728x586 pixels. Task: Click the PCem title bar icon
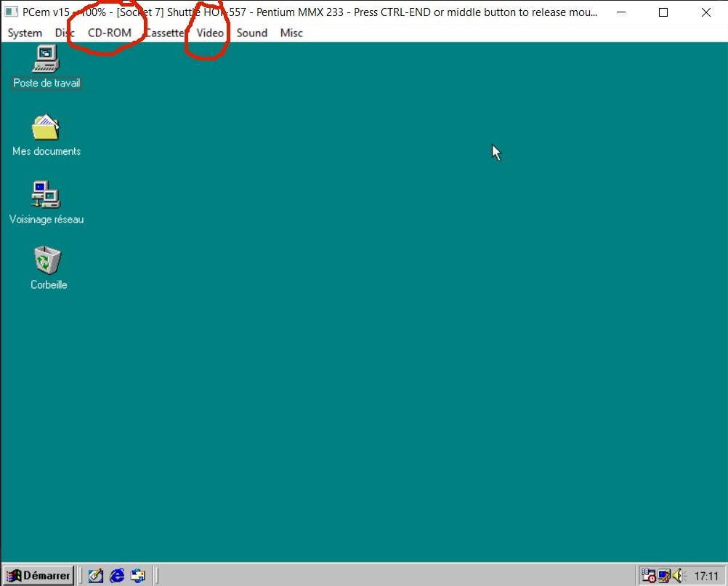[x=11, y=12]
